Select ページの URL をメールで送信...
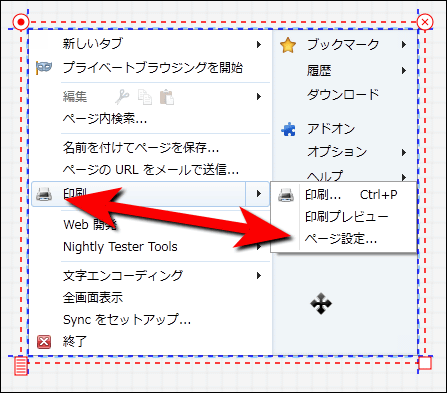Viewport: 447px width, 393px height. pyautogui.click(x=151, y=170)
